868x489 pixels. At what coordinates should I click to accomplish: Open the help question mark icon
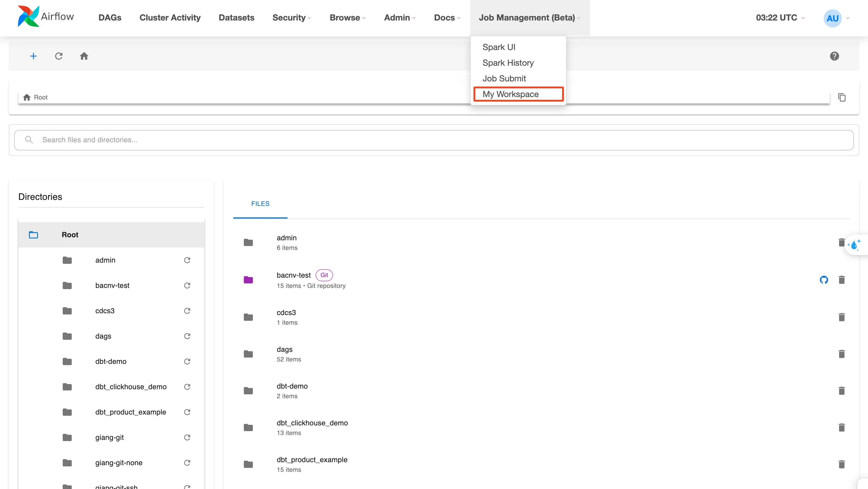(x=834, y=56)
